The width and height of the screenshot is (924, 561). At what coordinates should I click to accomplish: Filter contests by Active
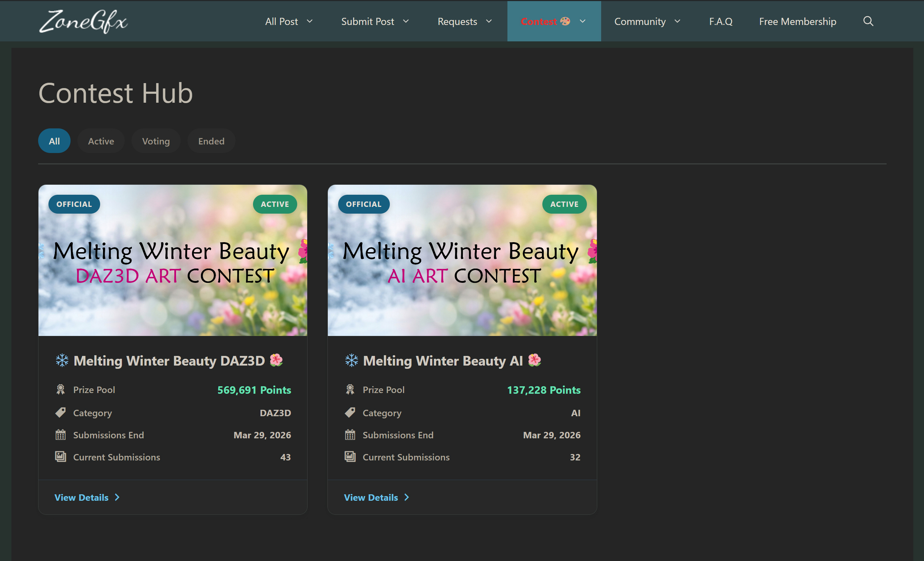point(101,141)
